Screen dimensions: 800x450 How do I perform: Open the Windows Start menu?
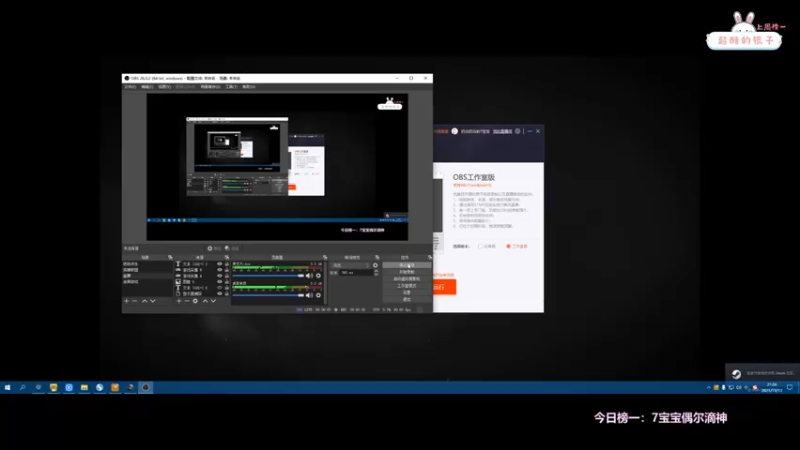click(x=7, y=388)
